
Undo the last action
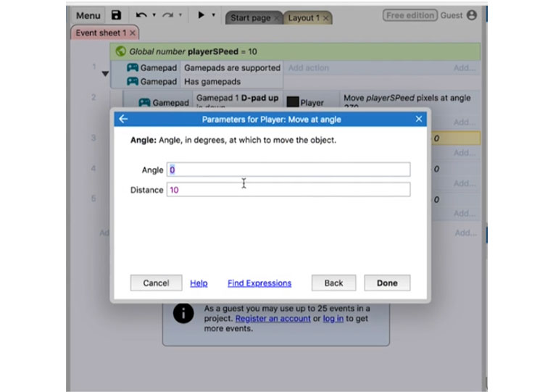pos(141,15)
